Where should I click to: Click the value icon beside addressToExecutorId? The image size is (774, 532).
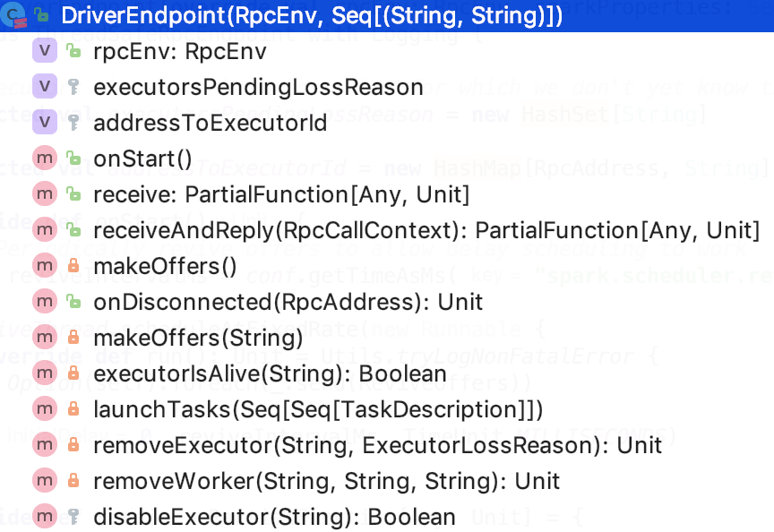click(x=45, y=123)
